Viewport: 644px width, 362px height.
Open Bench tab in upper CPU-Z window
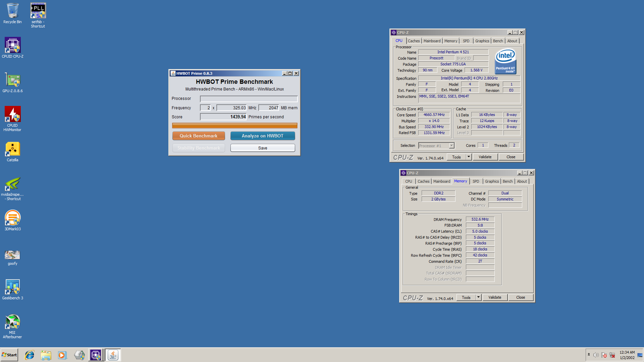498,41
